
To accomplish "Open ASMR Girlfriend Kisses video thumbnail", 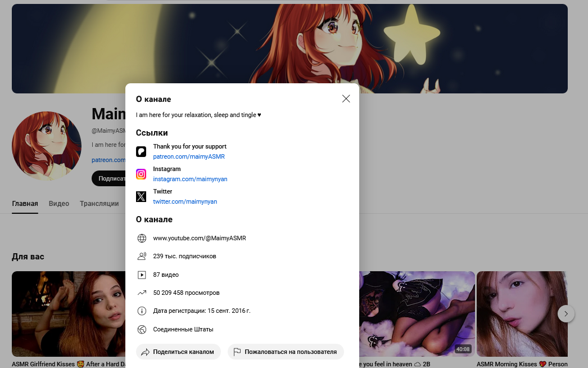I will tap(69, 314).
